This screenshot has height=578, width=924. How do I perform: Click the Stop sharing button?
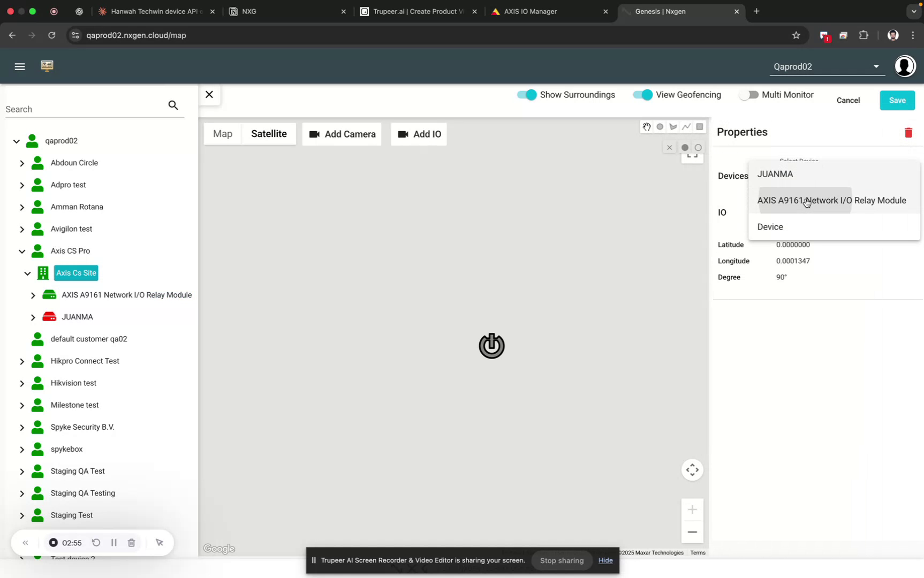pos(561,560)
